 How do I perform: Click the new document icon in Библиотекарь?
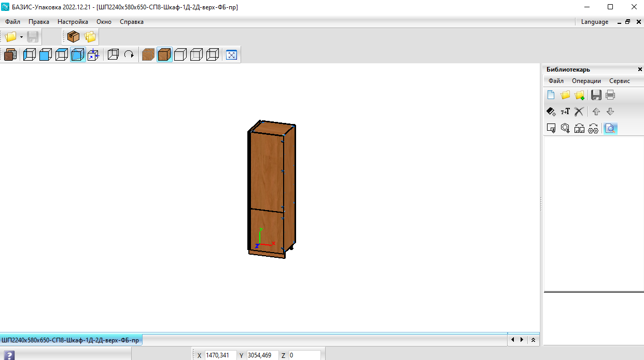[x=551, y=95]
